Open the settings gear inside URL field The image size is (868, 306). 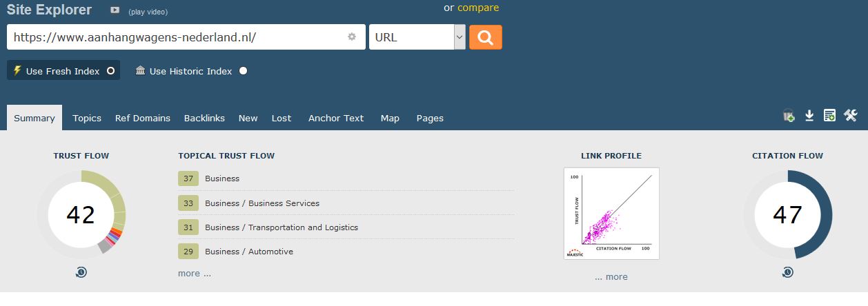coord(352,37)
